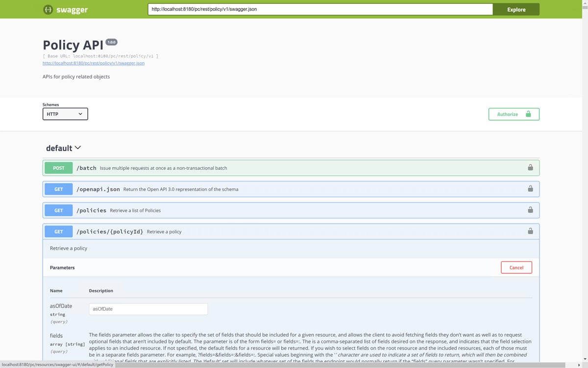Screen dimensions: 588x368
Task: Expand the GET /openapi.json operation
Action: point(291,189)
